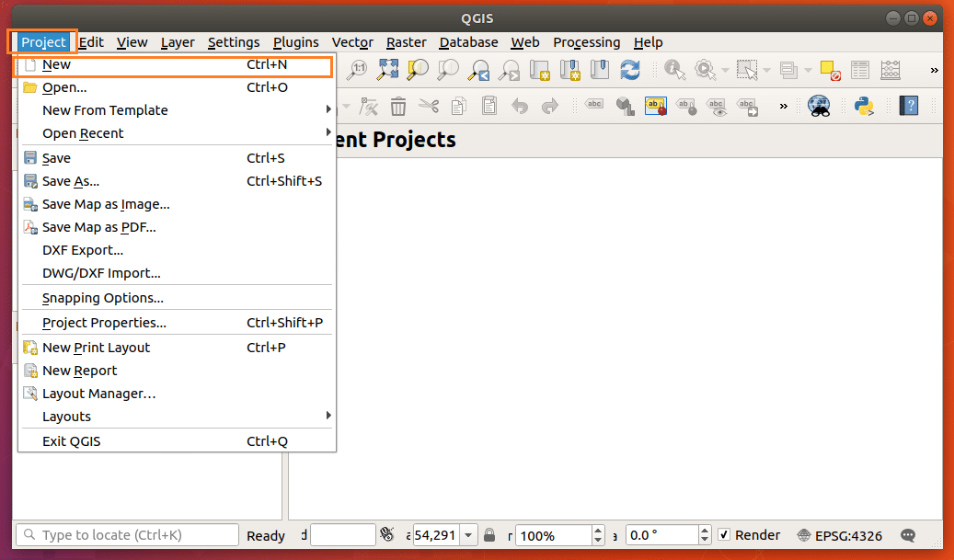Choose Exit QGIS
The height and width of the screenshot is (560, 954).
pyautogui.click(x=177, y=441)
